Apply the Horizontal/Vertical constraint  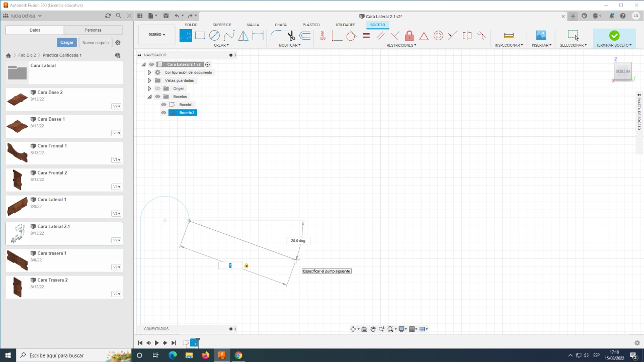323,36
